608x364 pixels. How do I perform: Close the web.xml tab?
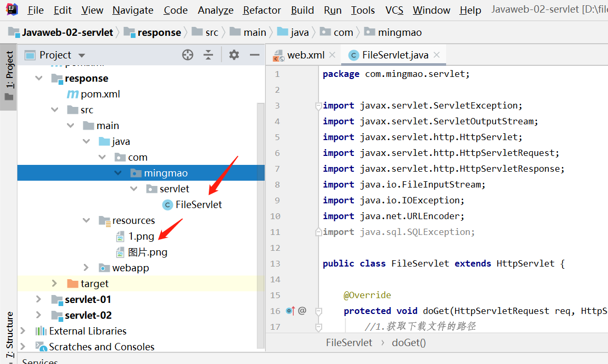[332, 55]
